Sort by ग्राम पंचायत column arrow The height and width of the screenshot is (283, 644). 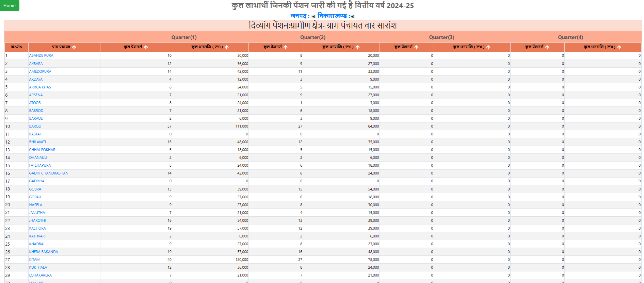(x=74, y=47)
